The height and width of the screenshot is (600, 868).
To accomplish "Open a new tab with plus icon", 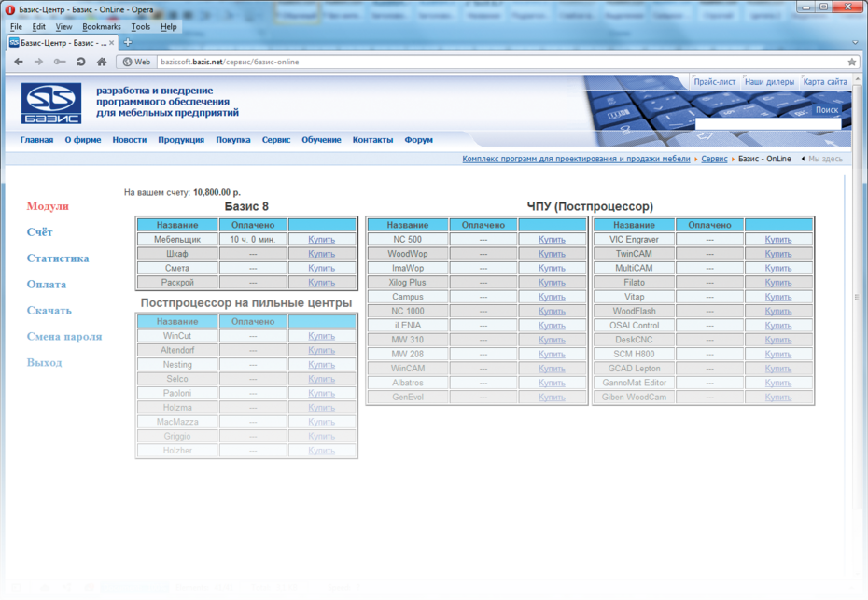I will [x=128, y=42].
